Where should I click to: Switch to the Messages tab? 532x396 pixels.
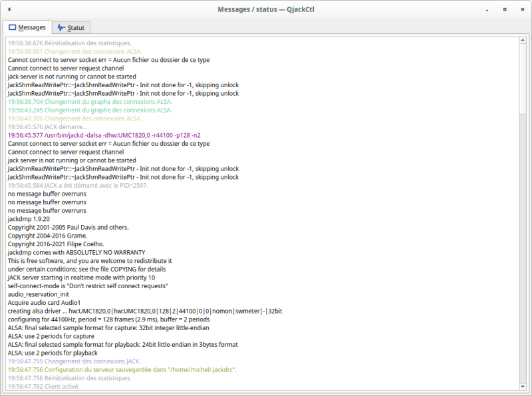27,27
